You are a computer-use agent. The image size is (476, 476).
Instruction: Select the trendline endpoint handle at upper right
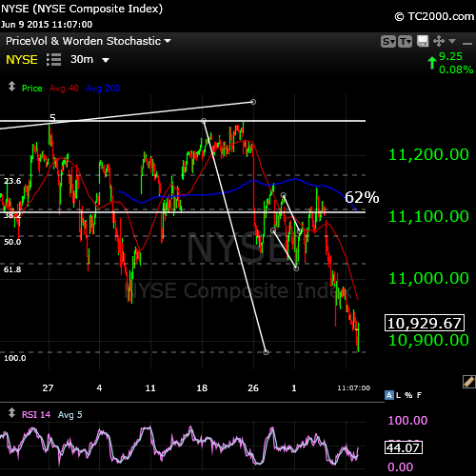click(253, 102)
